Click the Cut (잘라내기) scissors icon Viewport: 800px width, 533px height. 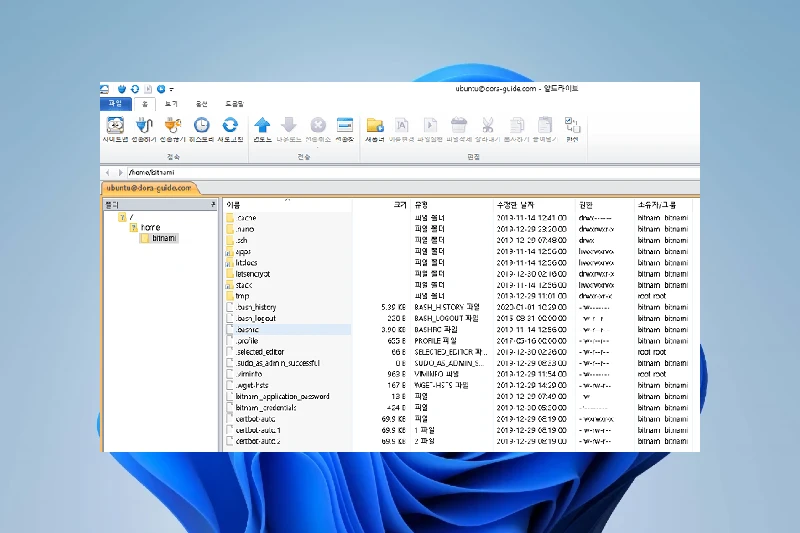[x=487, y=129]
